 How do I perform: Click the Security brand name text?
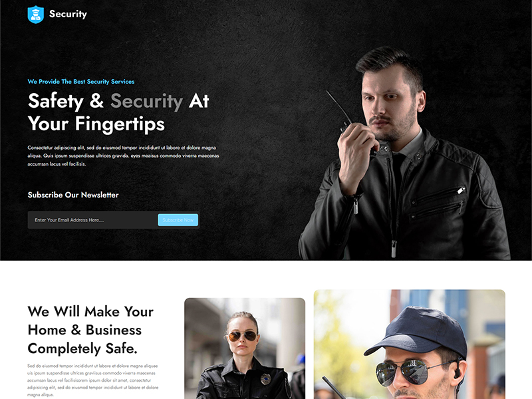point(68,14)
